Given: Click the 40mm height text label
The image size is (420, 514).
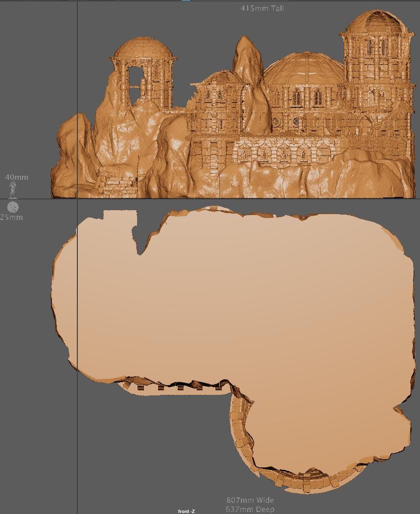Looking at the screenshot, I should click(x=16, y=177).
